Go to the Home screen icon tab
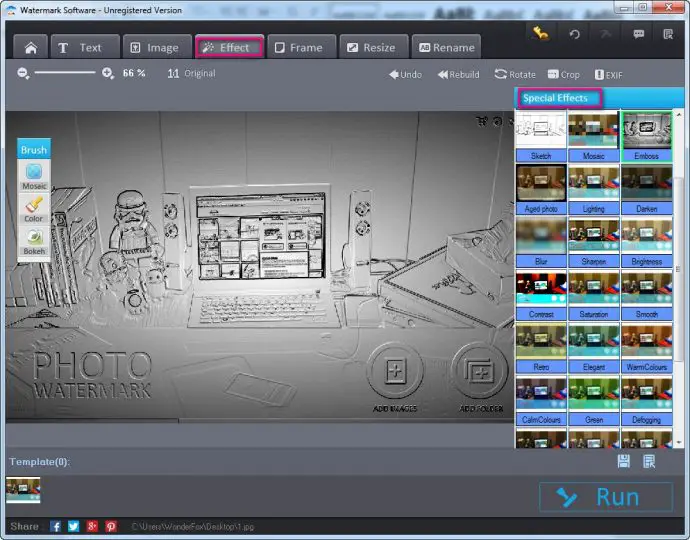690x540 pixels. [30, 47]
